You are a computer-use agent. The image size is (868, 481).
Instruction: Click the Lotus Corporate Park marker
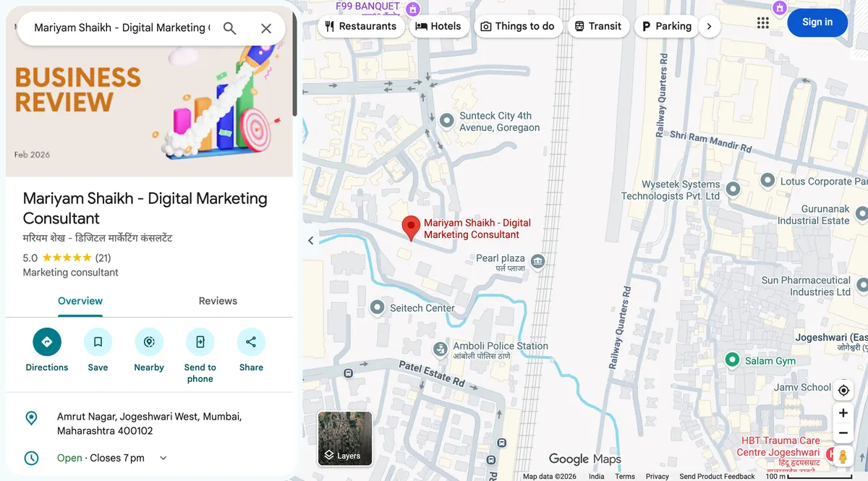[768, 179]
